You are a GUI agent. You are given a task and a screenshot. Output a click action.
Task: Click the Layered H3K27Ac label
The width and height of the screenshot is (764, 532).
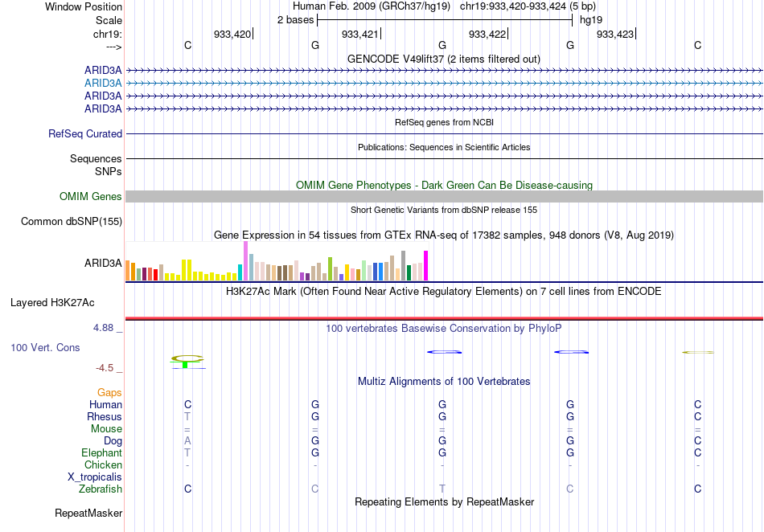52,303
